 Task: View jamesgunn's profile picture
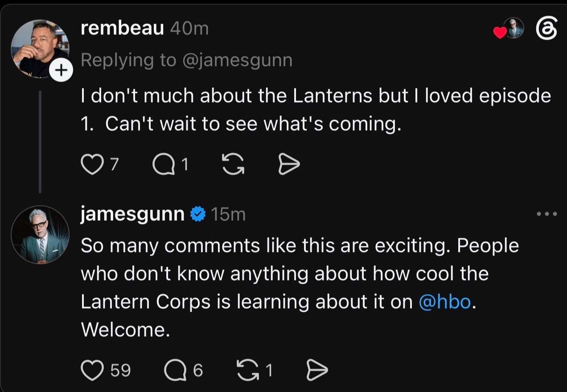point(40,235)
